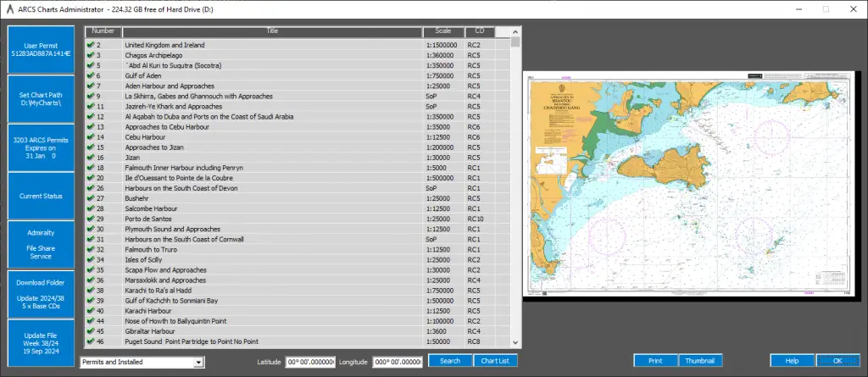Image resolution: width=868 pixels, height=377 pixels.
Task: Sort list by Scale column header
Action: point(443,31)
